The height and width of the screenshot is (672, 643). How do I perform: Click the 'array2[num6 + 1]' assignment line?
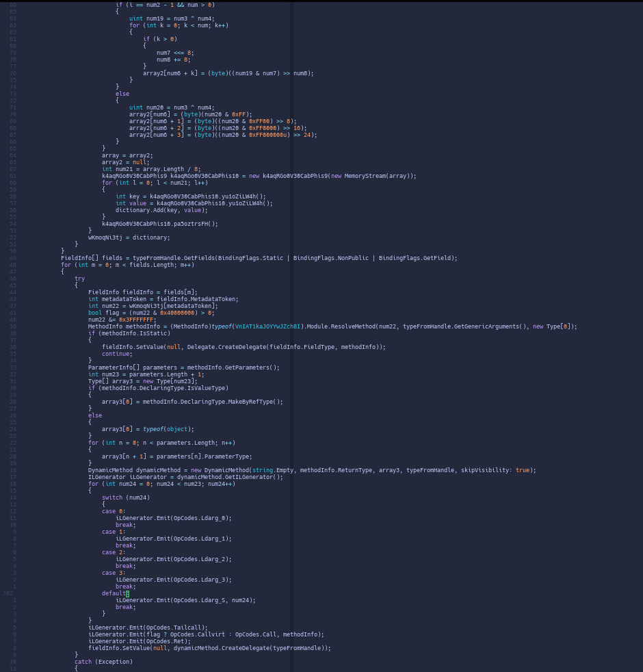[213, 121]
